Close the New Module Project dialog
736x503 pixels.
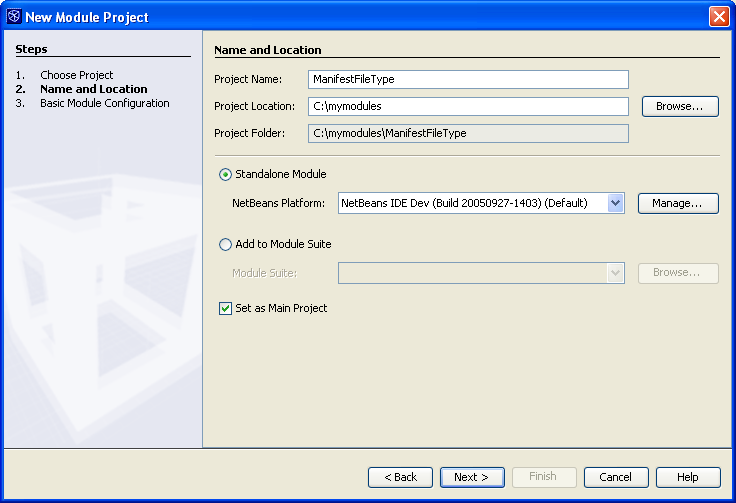click(x=718, y=16)
